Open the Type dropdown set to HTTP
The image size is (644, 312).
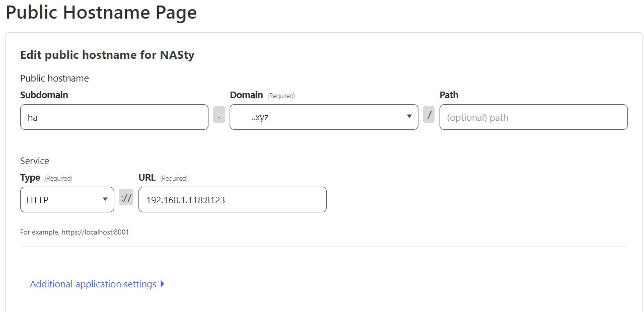(67, 199)
